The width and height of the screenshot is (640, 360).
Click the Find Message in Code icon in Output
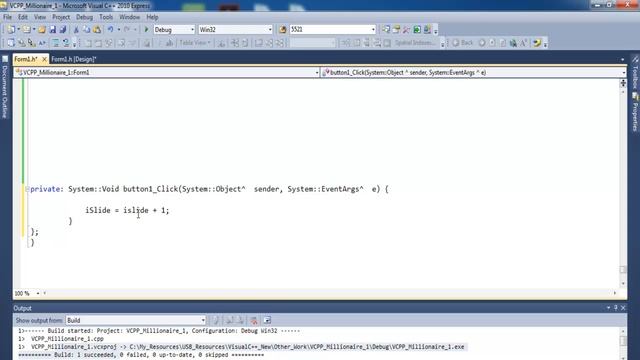(216, 320)
